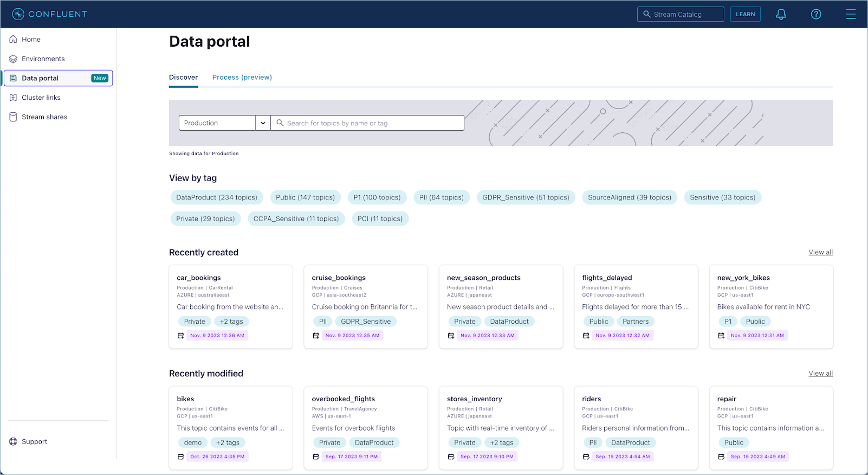Open the Production environment selector

pos(224,123)
